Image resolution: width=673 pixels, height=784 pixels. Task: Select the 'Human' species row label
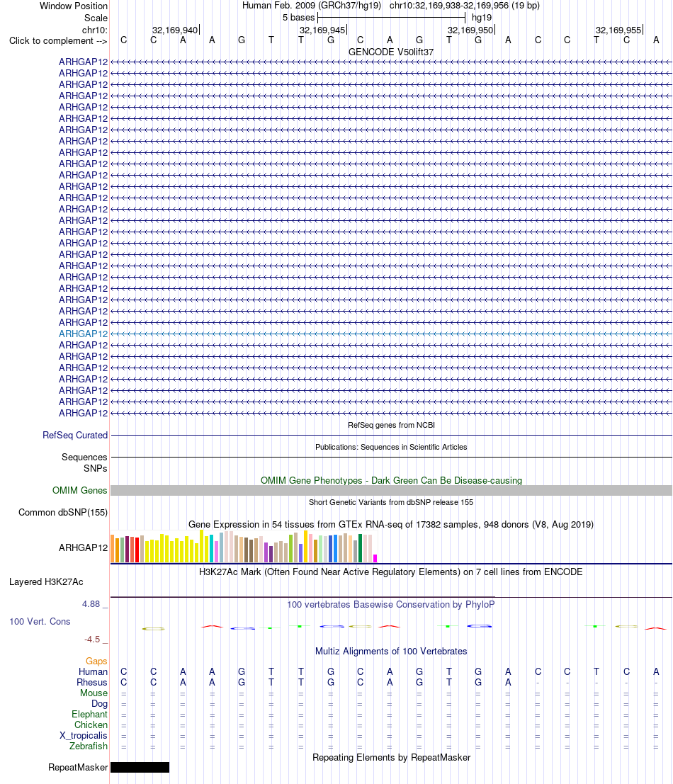[93, 671]
